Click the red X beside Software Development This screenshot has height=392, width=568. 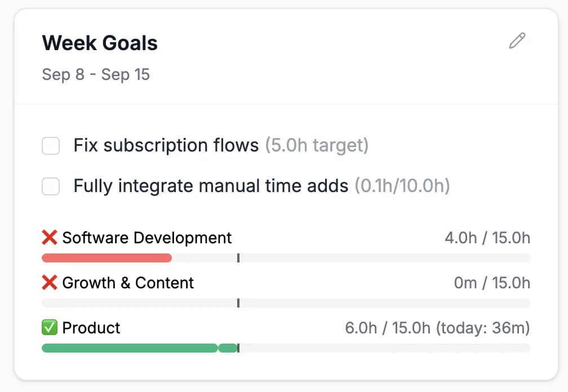pyautogui.click(x=50, y=237)
